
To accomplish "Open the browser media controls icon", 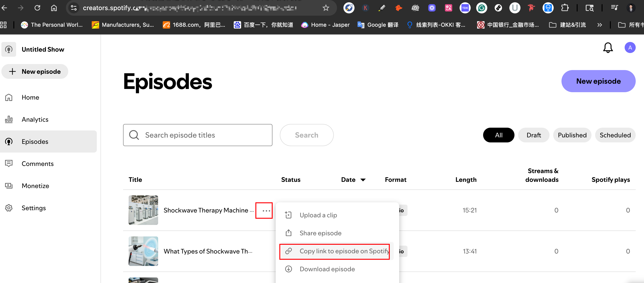I will (x=614, y=8).
